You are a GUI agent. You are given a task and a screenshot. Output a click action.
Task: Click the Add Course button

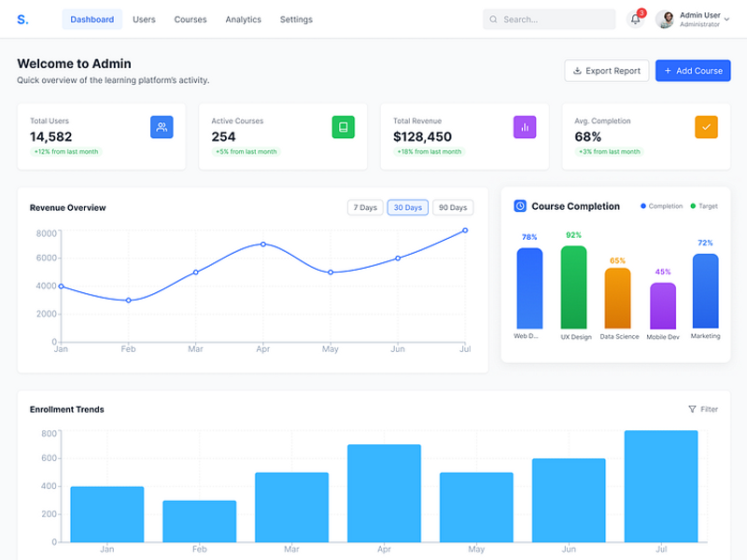pos(693,71)
